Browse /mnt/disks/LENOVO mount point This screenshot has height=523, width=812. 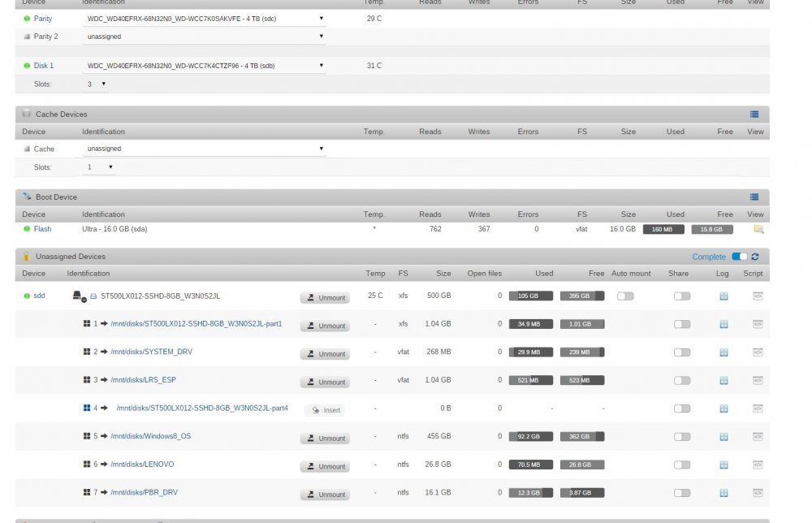coord(142,465)
